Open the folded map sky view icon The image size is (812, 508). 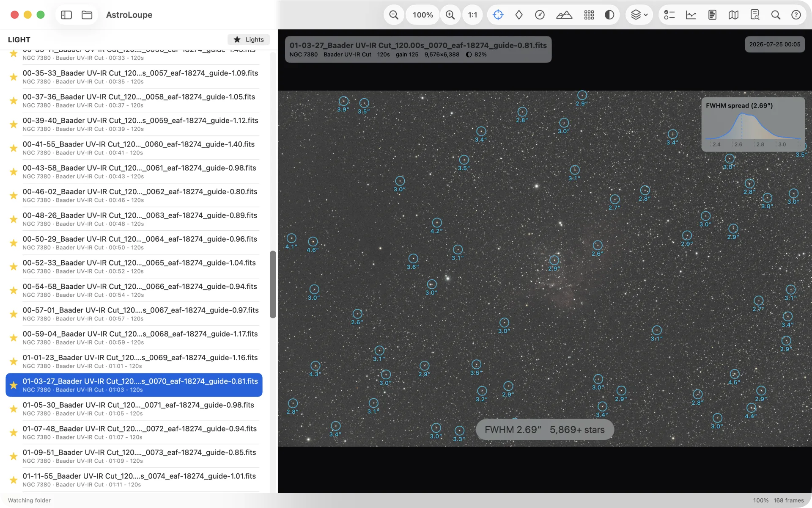pyautogui.click(x=733, y=15)
